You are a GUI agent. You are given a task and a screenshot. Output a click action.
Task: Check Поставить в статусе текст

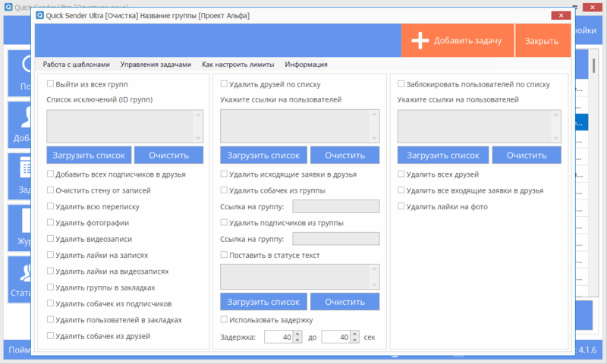coord(224,255)
